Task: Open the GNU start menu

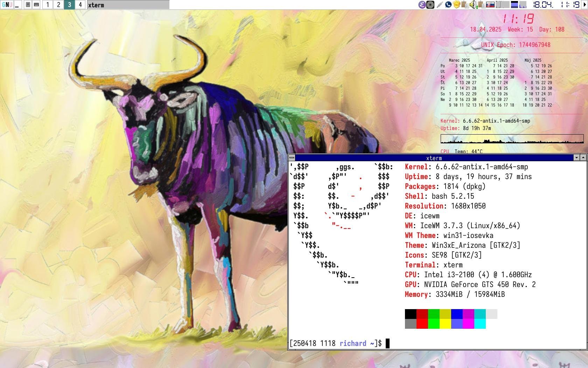Action: point(7,5)
